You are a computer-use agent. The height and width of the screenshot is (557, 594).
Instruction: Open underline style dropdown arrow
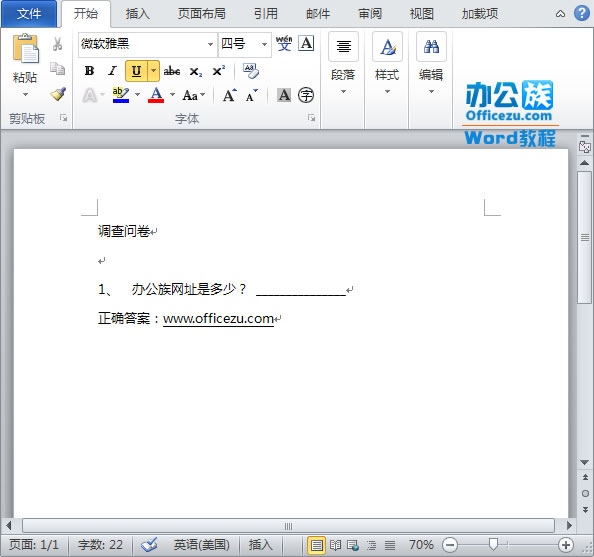153,71
